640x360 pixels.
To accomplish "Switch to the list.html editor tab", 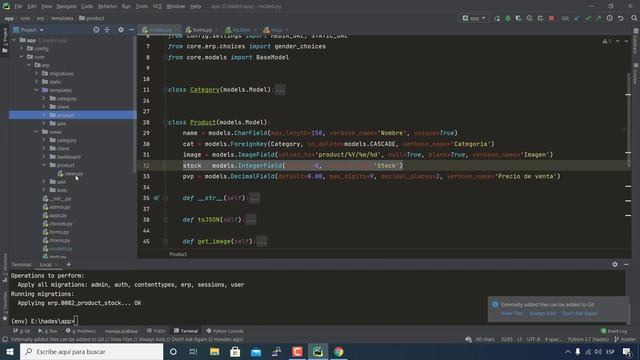I will [x=241, y=30].
